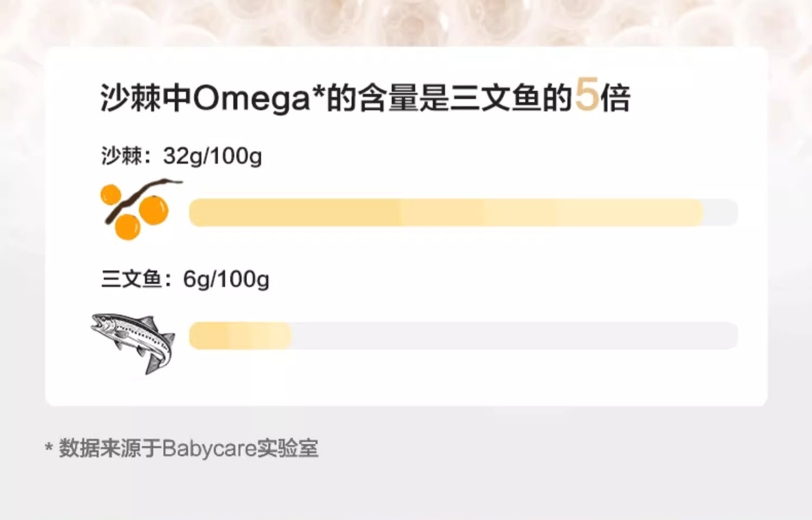
Task: Click the 三文鱼：6g/100g label
Action: (x=185, y=279)
